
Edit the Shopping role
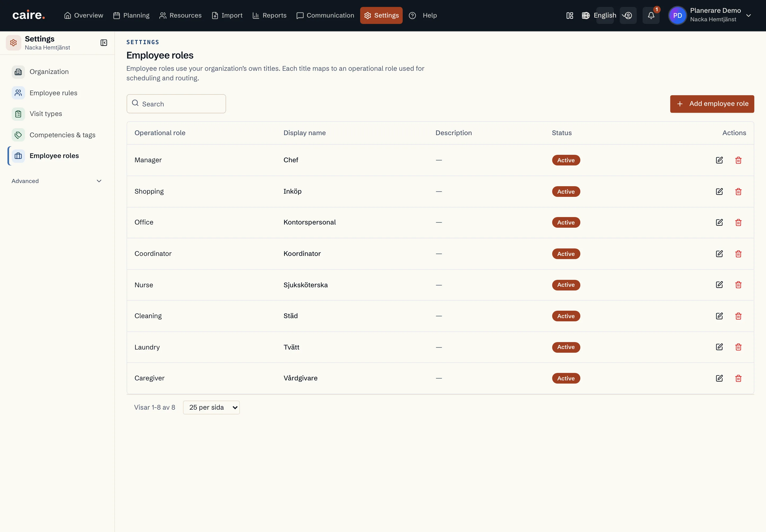(x=719, y=191)
